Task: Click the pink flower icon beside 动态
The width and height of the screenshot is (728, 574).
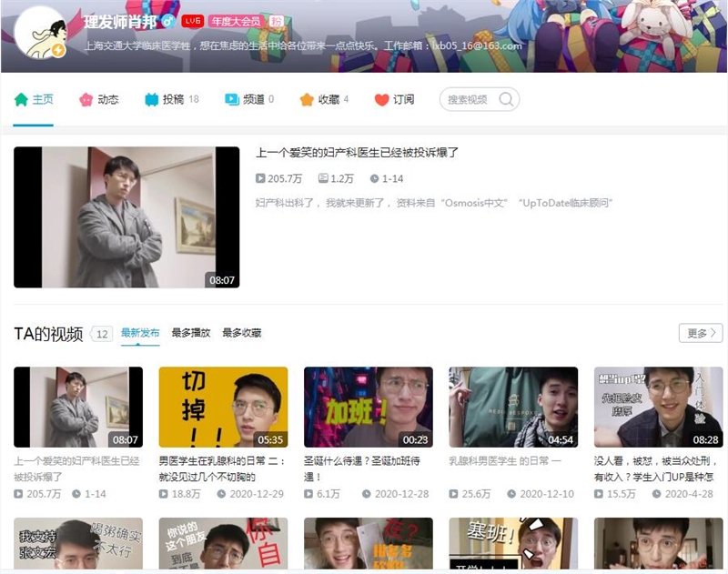Action: click(x=85, y=100)
